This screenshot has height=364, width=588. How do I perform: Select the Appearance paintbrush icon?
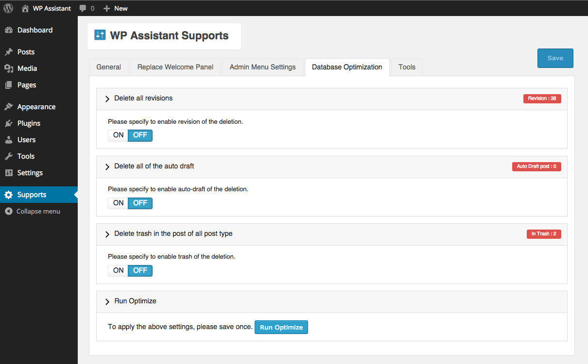point(9,107)
